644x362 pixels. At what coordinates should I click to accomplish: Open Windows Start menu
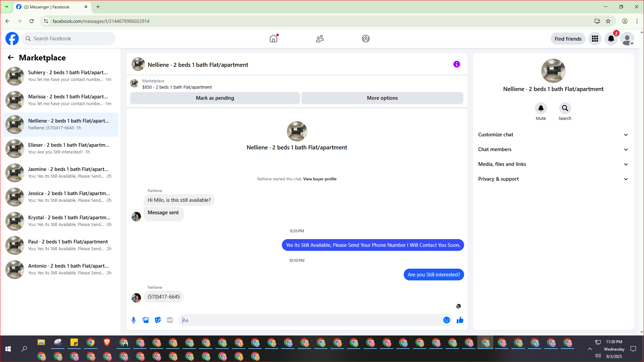point(8,349)
